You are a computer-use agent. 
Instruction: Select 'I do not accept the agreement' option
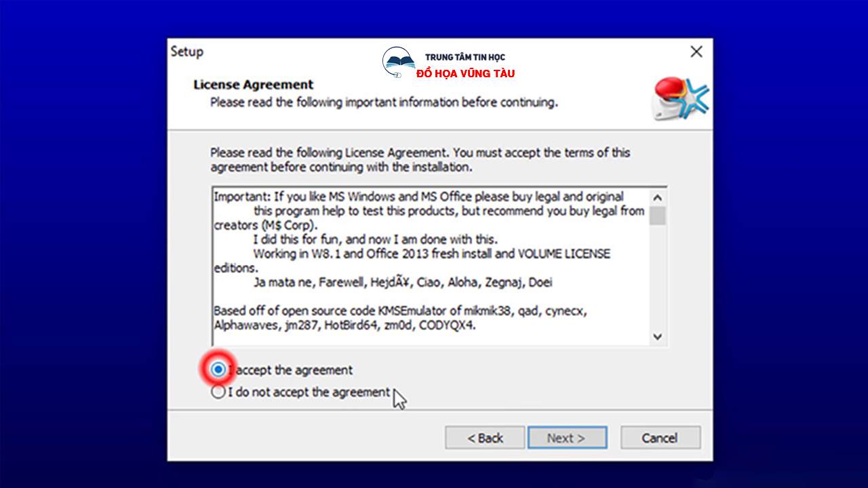click(218, 392)
